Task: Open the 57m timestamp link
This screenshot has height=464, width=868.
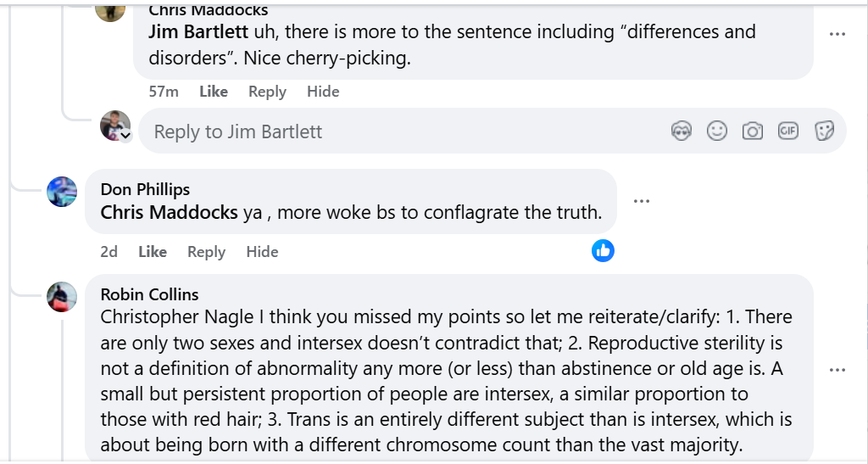Action: [x=164, y=92]
